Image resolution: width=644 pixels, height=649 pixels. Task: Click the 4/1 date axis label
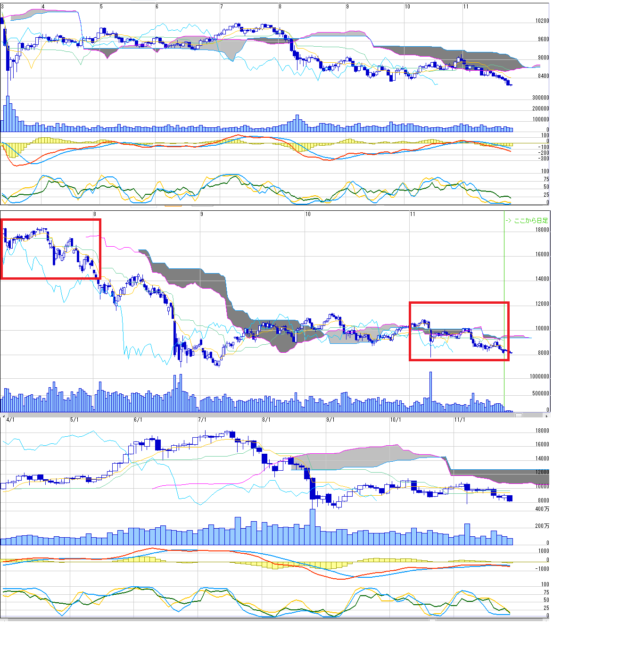pos(10,420)
